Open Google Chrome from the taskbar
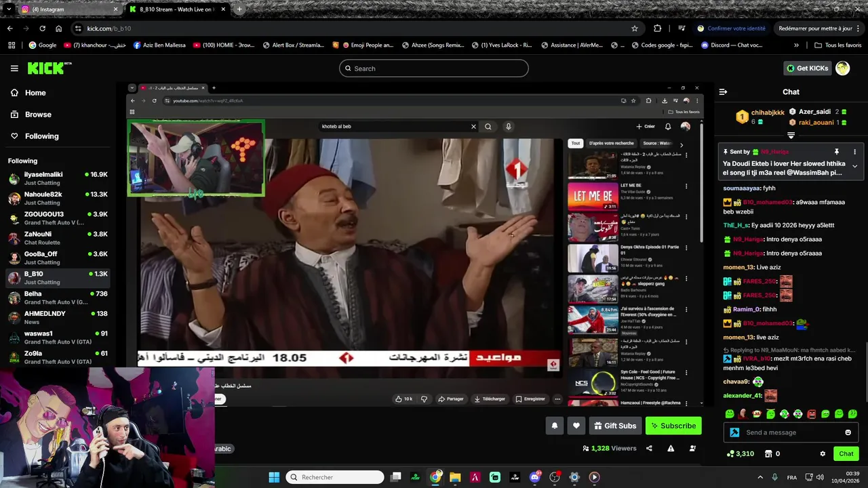Screen dimensions: 868x488 pos(435,477)
